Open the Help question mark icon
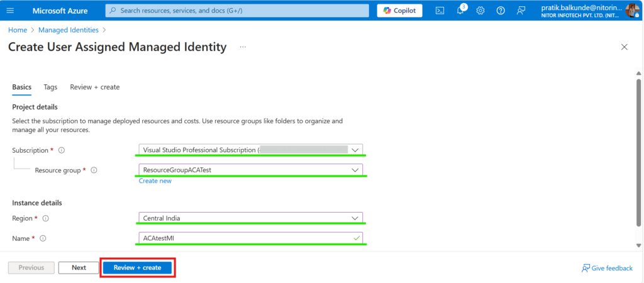This screenshot has height=283, width=644. point(500,11)
